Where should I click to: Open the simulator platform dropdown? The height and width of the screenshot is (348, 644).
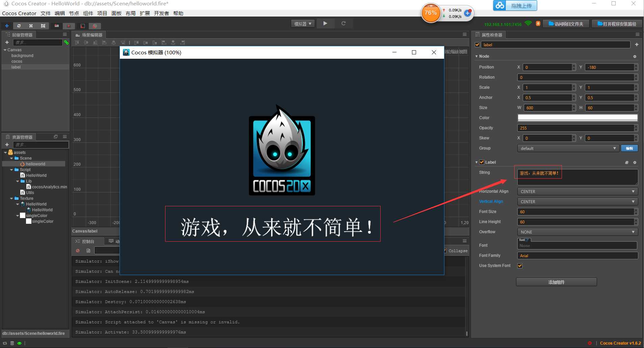point(303,24)
